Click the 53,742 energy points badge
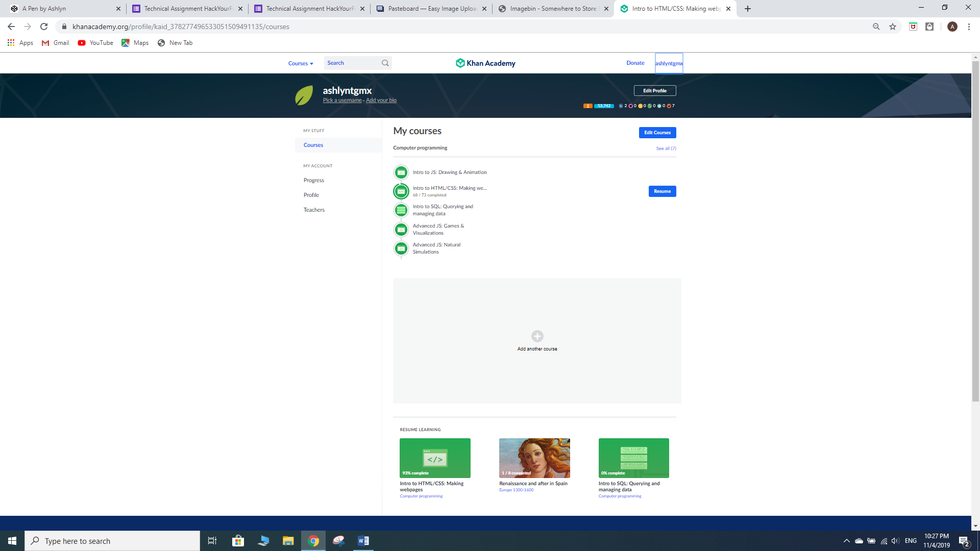980x551 pixels. 604,106
